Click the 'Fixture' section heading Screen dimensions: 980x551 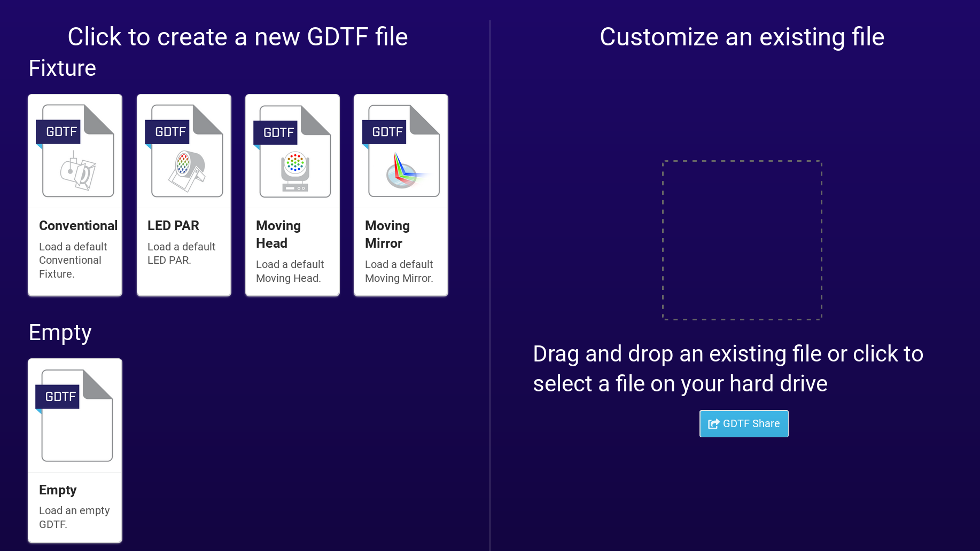63,68
